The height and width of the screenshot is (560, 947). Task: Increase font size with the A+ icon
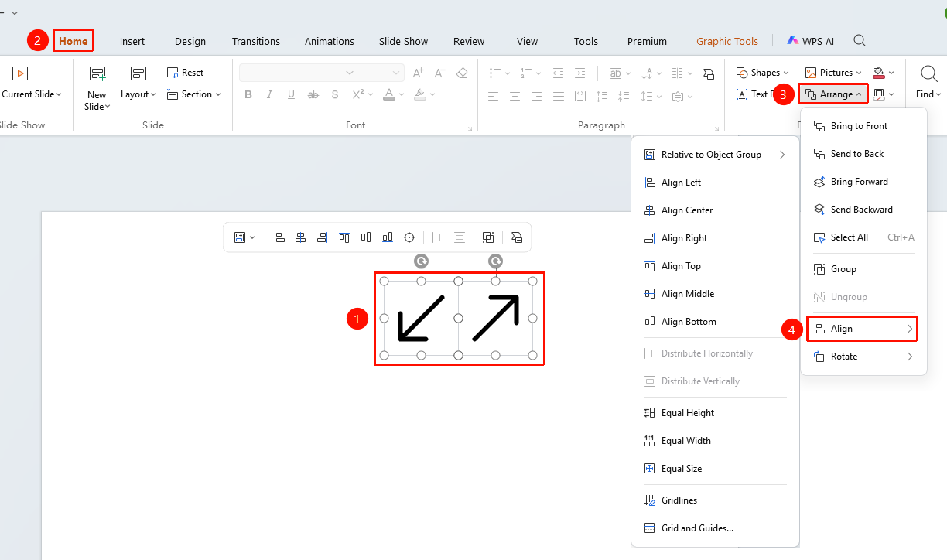tap(419, 73)
